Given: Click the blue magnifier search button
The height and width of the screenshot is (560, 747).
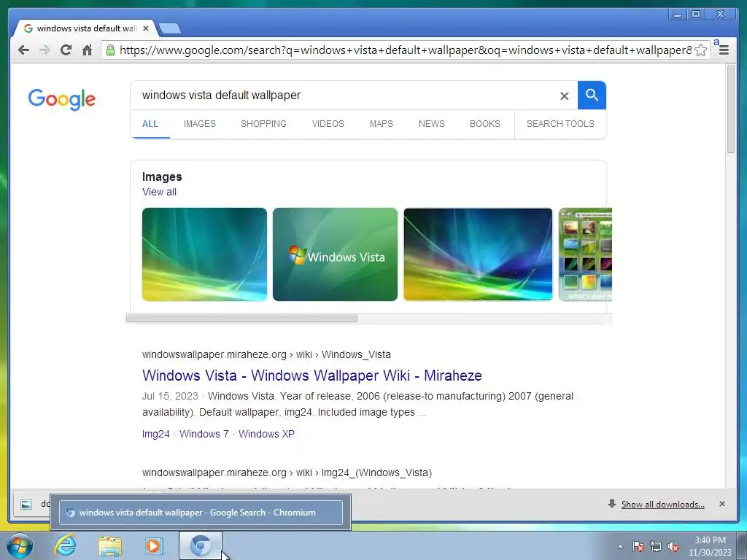Looking at the screenshot, I should [592, 96].
